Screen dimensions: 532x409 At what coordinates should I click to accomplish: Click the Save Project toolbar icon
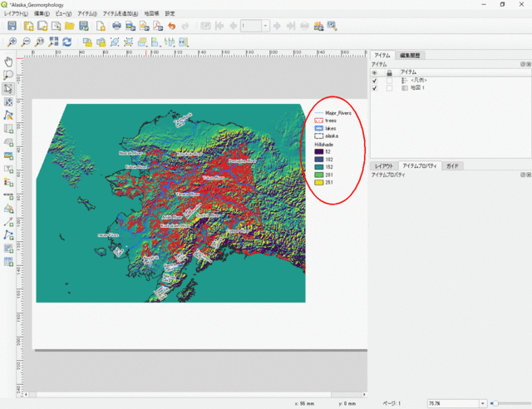point(12,27)
